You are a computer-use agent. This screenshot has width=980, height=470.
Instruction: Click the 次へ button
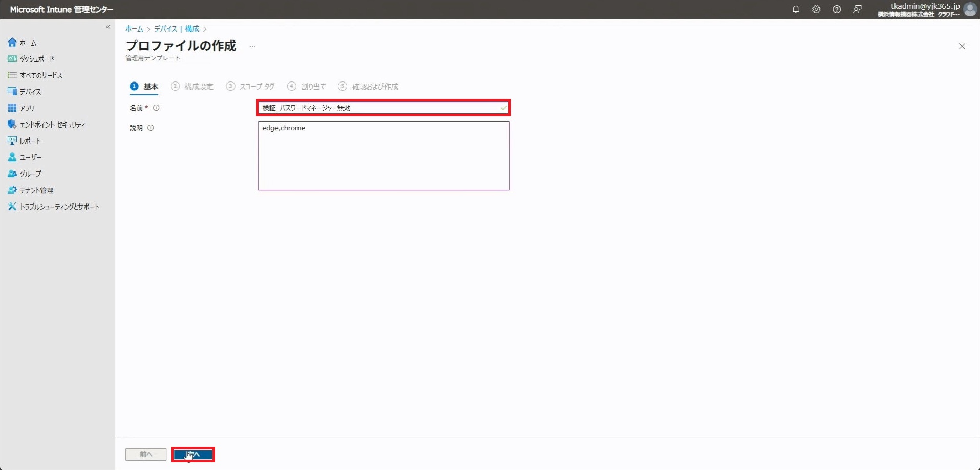(193, 454)
